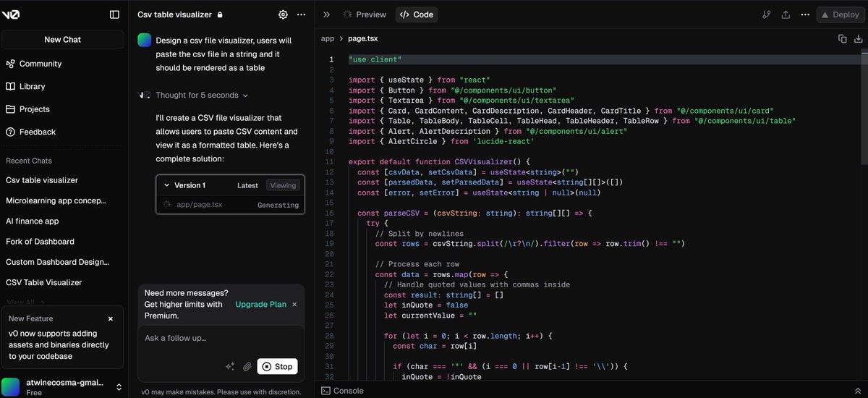Screen dimensions: 868x398
Task: Collapse the chat panel with double-chevron
Action: [x=326, y=14]
